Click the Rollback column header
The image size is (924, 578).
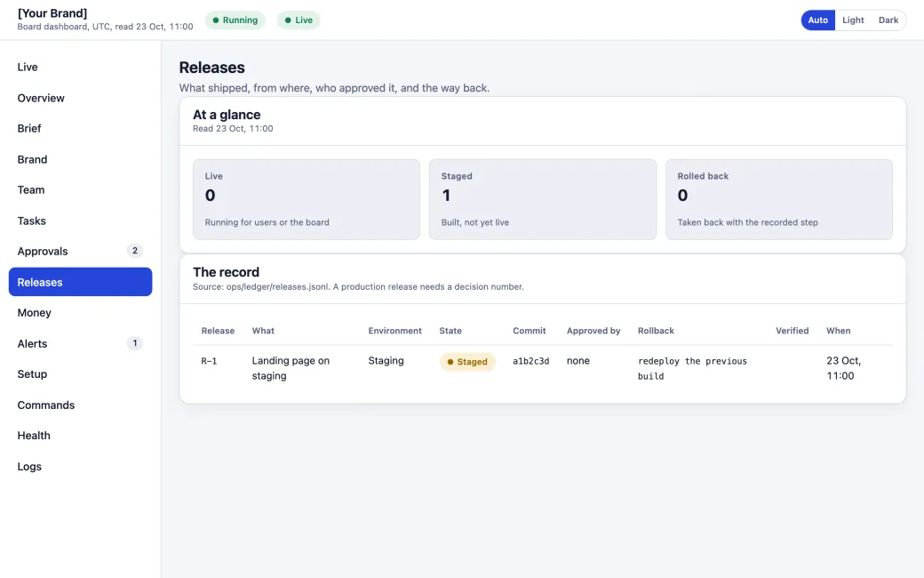coord(656,331)
